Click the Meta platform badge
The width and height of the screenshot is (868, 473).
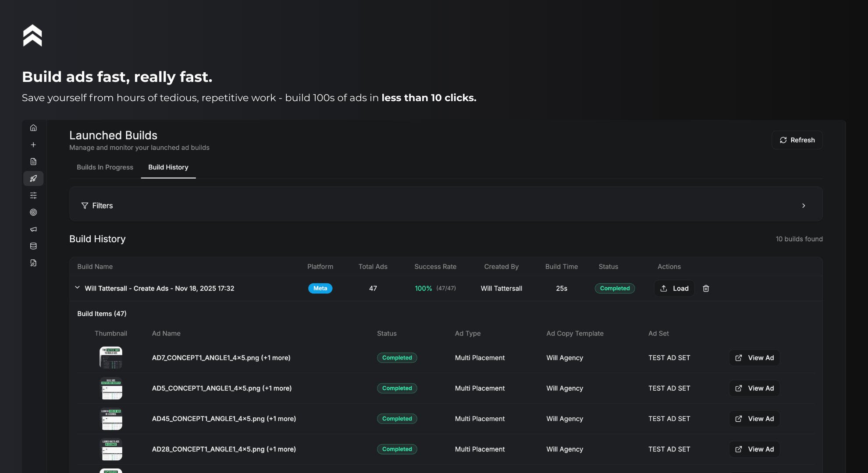click(320, 288)
